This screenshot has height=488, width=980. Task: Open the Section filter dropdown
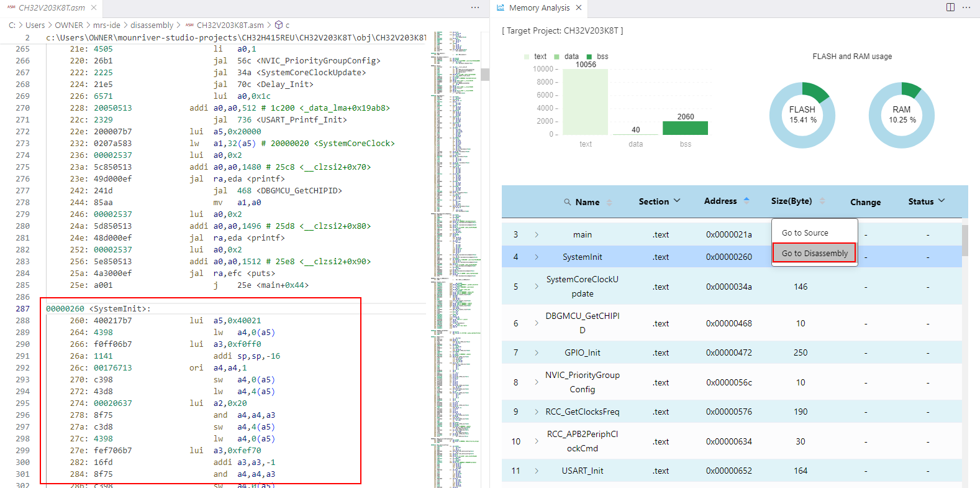coord(677,201)
